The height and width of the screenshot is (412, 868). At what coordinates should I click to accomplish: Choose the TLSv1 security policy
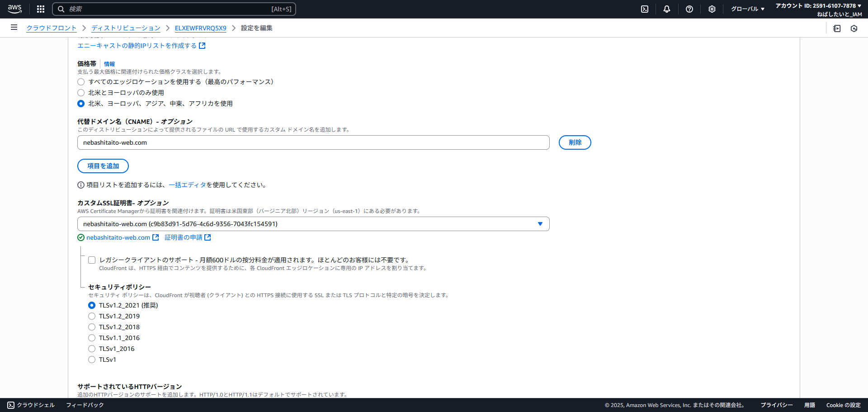click(x=92, y=360)
